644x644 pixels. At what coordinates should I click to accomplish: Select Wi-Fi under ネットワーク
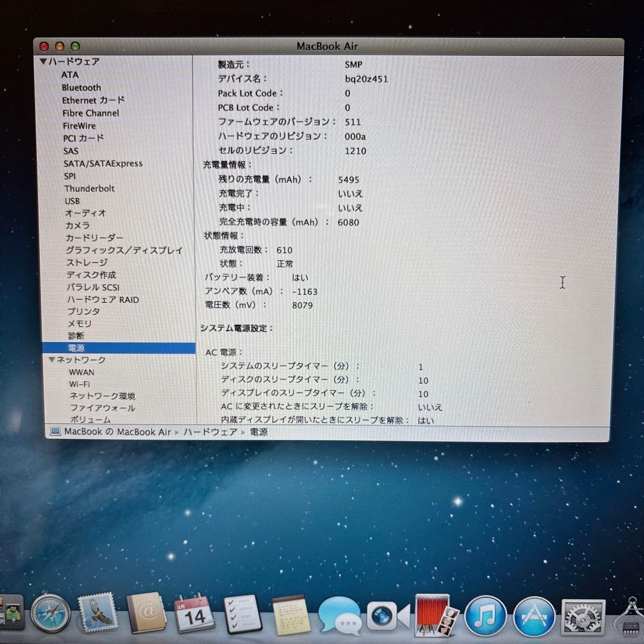coord(80,384)
